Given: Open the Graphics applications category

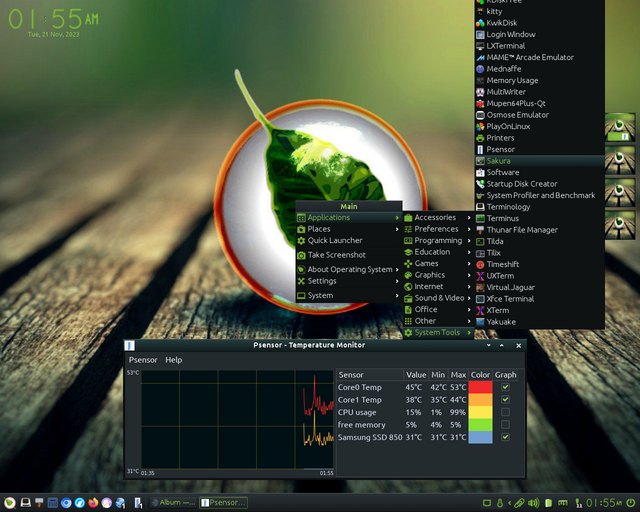Looking at the screenshot, I should [438, 275].
